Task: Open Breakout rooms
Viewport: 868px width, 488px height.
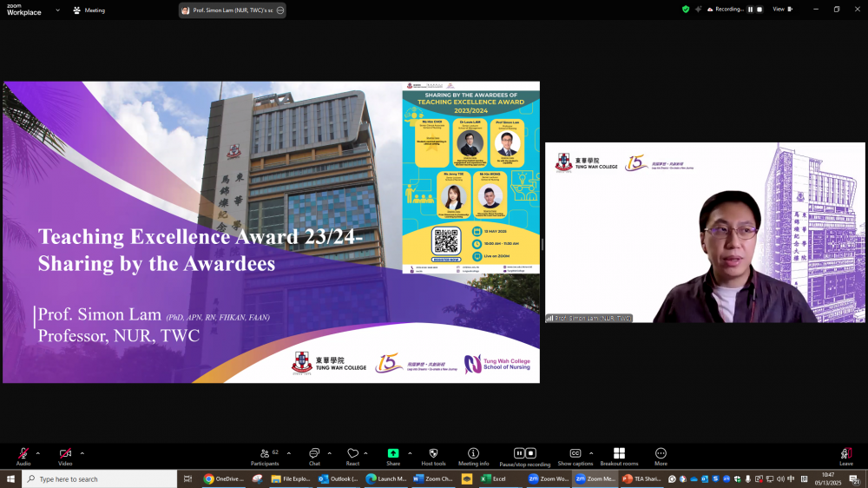Action: click(619, 457)
